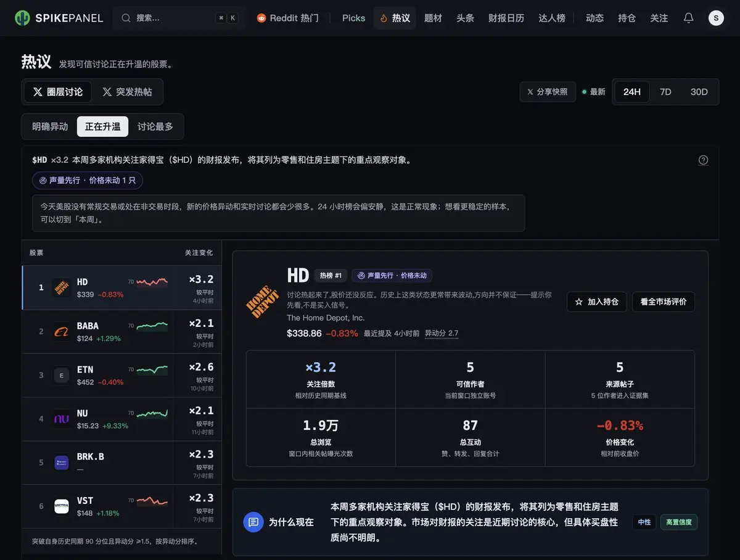Open the 财报日历 page

506,18
